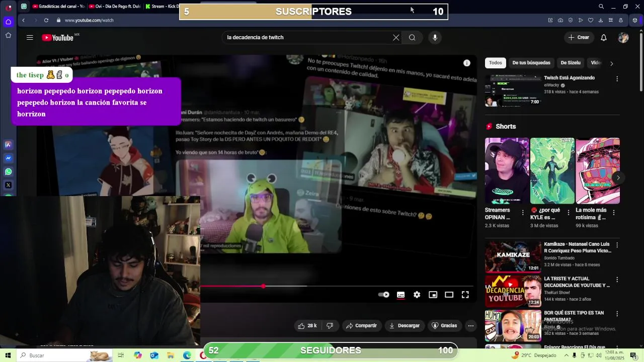Advance the Shorts shelf with next arrow
The height and width of the screenshot is (362, 644).
(618, 177)
